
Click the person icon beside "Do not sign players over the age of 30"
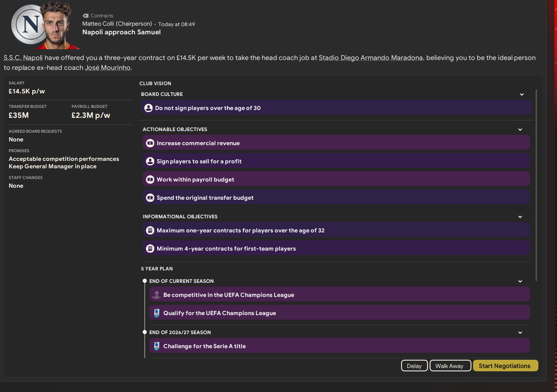point(148,108)
